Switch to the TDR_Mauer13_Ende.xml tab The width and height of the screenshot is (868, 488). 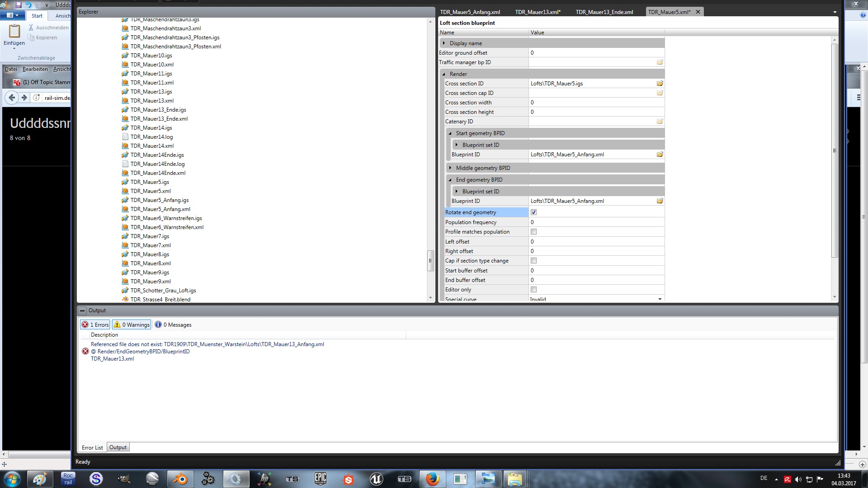[604, 12]
